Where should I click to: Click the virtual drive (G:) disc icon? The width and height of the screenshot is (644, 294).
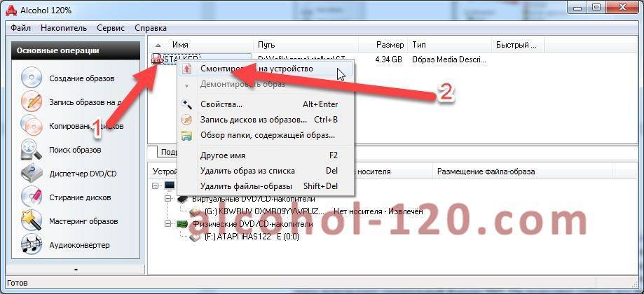196,212
